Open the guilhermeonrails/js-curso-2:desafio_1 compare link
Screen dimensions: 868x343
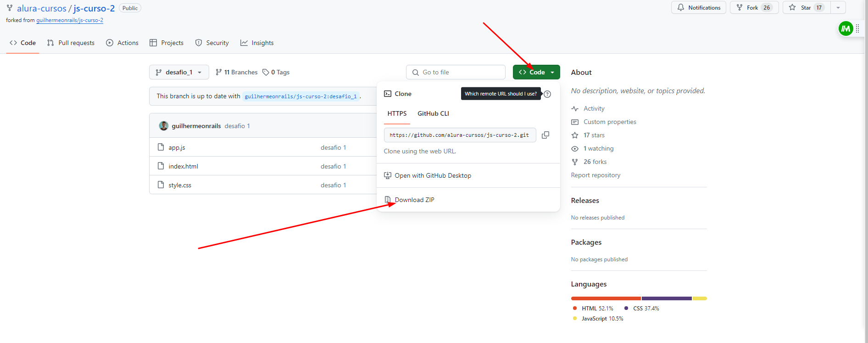point(300,96)
